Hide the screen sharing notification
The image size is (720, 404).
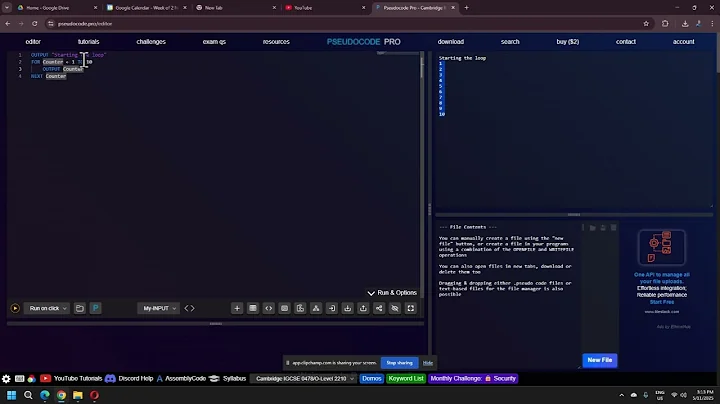coord(428,363)
